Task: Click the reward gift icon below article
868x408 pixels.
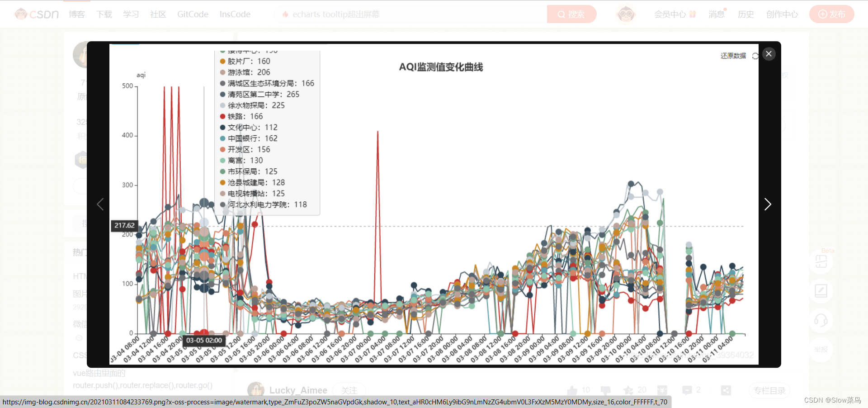Action: (x=662, y=390)
